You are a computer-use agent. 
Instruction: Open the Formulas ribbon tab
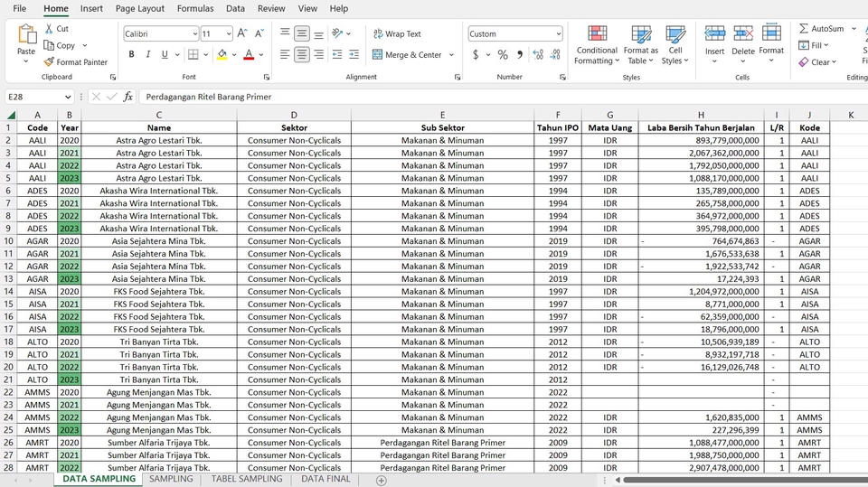[x=195, y=8]
